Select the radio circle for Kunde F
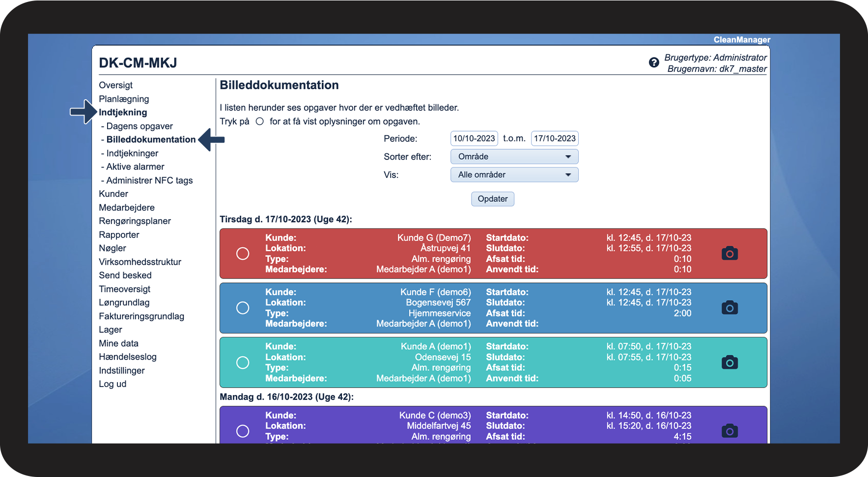Screen dimensions: 868x477 click(x=243, y=308)
